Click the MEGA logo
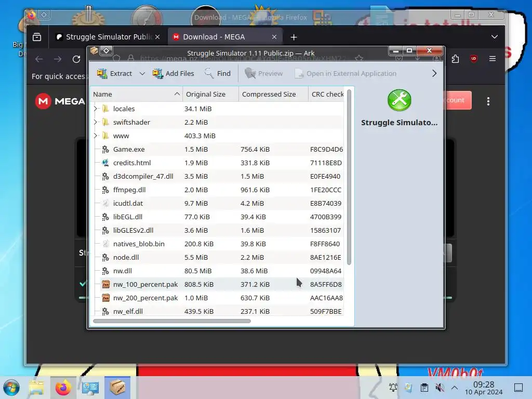The height and width of the screenshot is (399, 532). pos(60,101)
